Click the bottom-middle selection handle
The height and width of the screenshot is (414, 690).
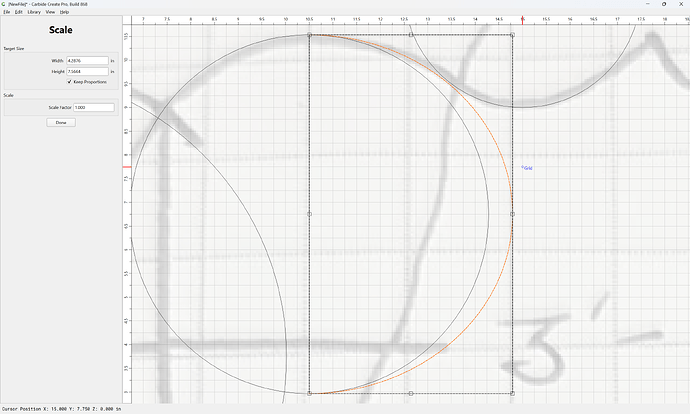click(411, 393)
